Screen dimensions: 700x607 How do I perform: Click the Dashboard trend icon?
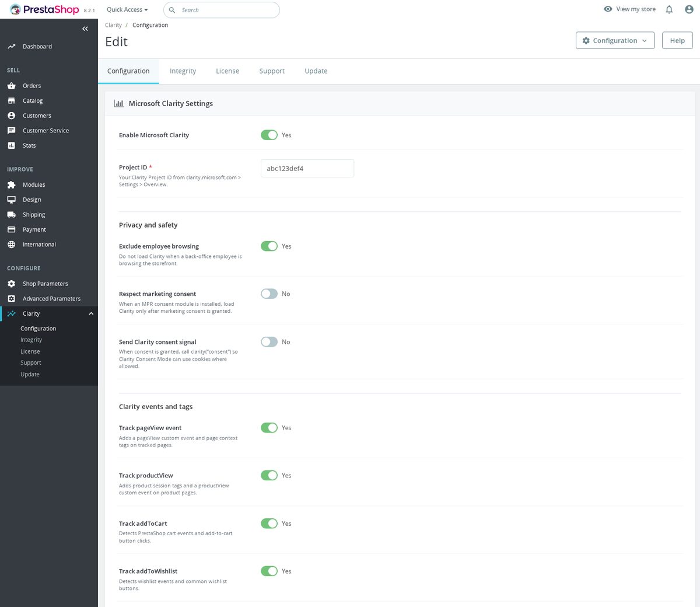[x=11, y=46]
